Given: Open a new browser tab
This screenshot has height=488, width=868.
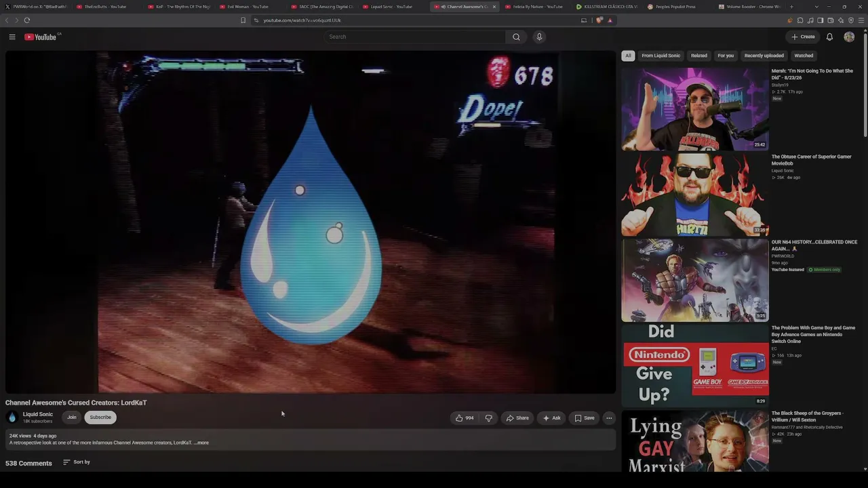Looking at the screenshot, I should (x=791, y=7).
